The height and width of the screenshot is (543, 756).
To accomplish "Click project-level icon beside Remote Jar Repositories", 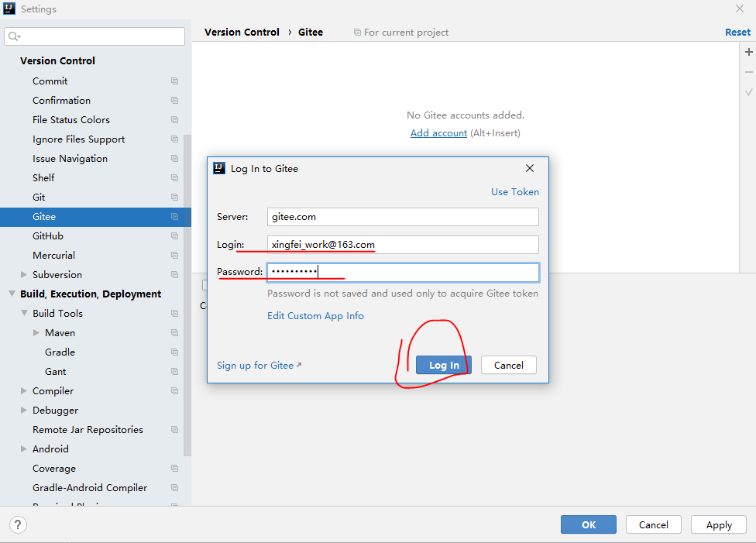I will [x=174, y=430].
